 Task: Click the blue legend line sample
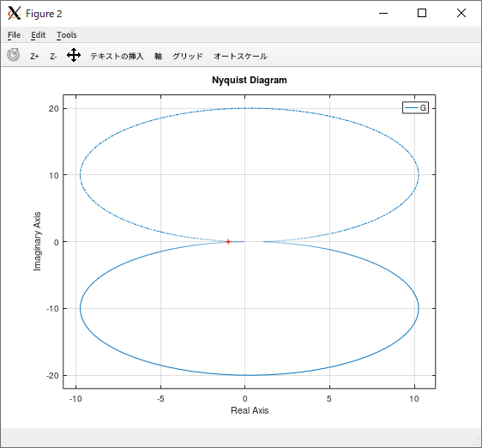click(x=412, y=108)
